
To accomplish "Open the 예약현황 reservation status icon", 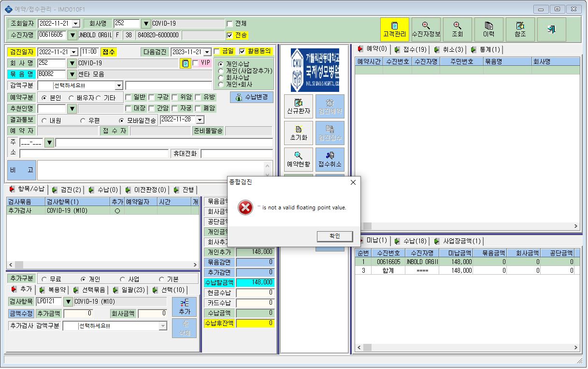I will tap(299, 160).
